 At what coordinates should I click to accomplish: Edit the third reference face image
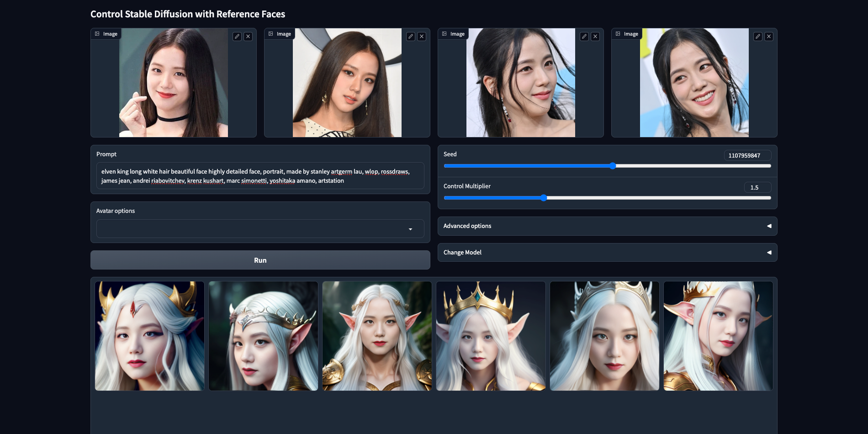[x=584, y=37]
